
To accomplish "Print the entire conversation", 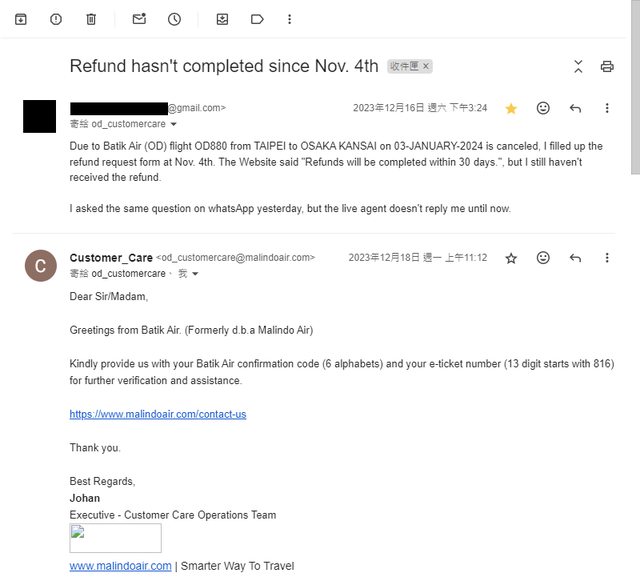I will point(607,67).
